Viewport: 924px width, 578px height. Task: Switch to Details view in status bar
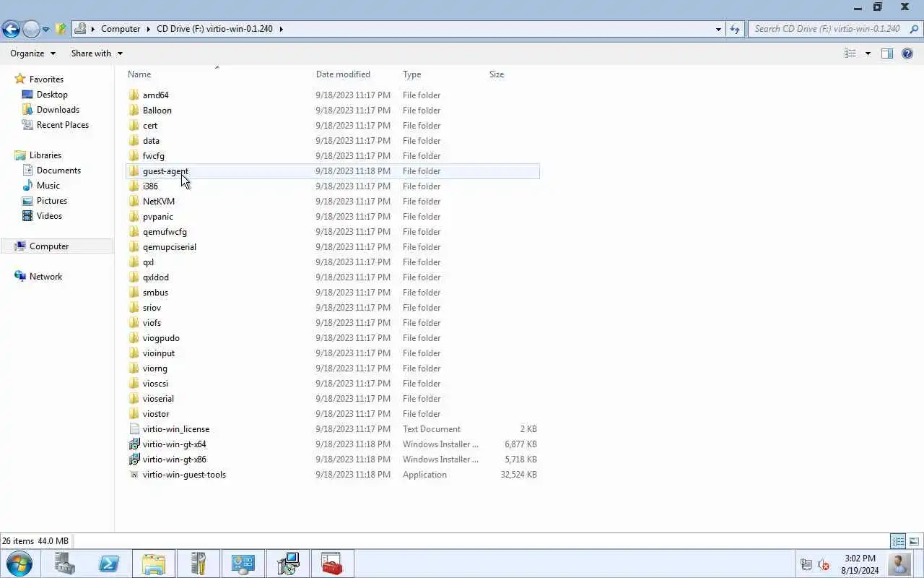(898, 541)
